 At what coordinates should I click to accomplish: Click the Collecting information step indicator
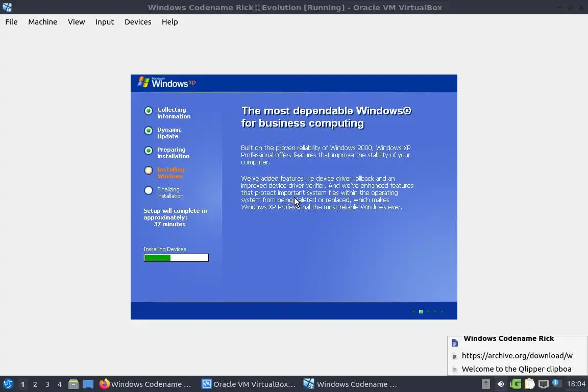[x=149, y=111]
